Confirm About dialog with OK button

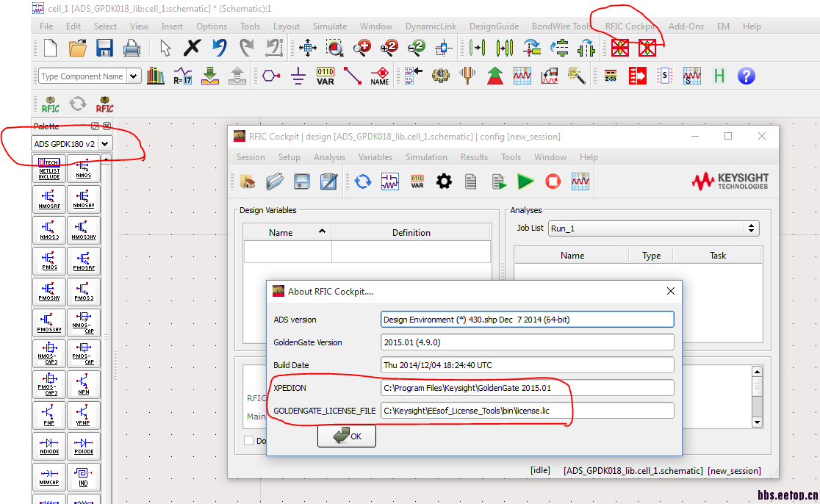click(x=347, y=436)
